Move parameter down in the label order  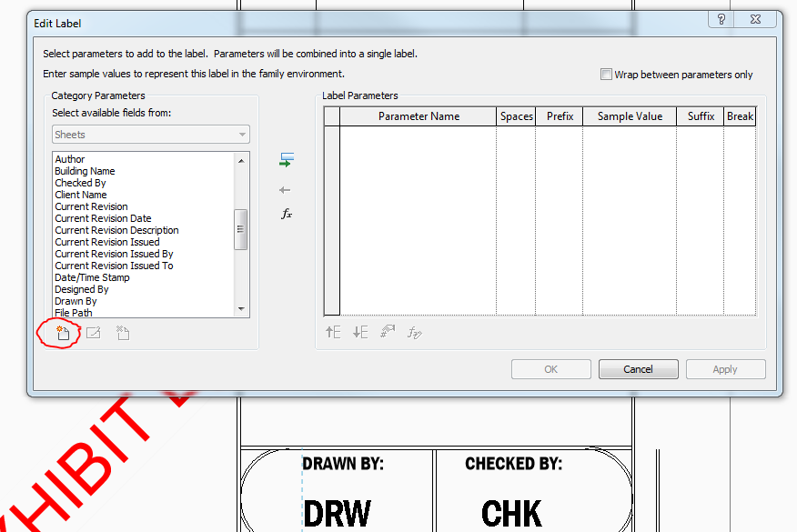coord(358,333)
